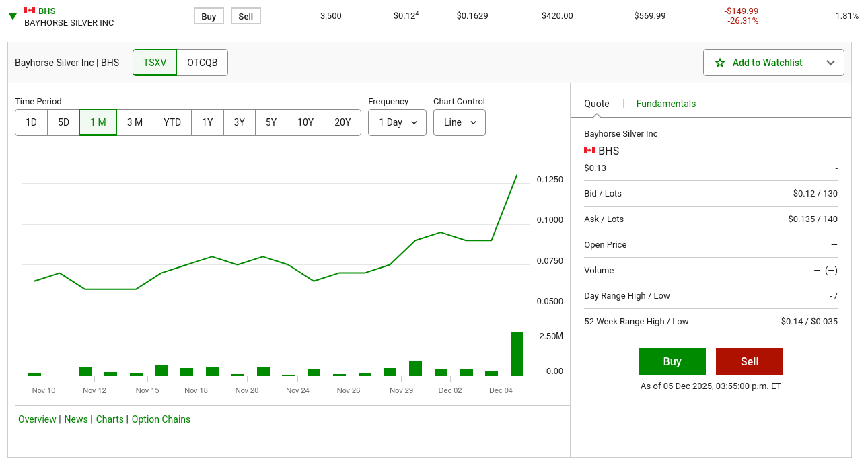Open the Option Chains link
The width and height of the screenshot is (868, 463).
161,419
